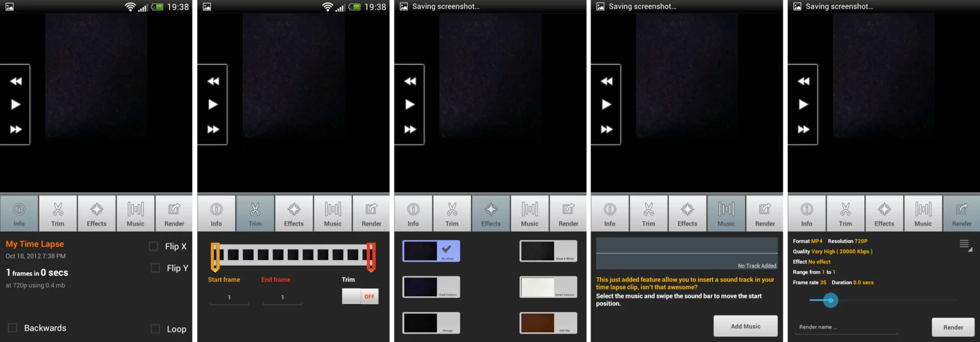Edit the Start frame number field
This screenshot has width=980, height=342.
(229, 298)
